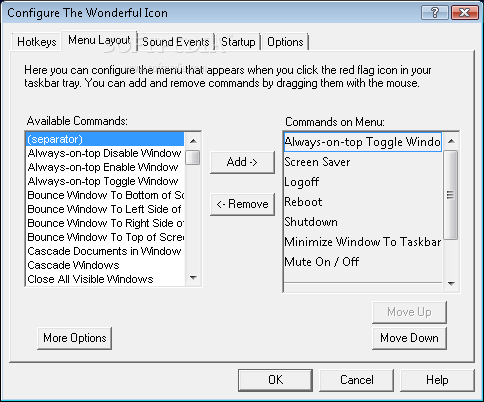Select Logoff in menu list
Viewport: 484px width, 402px height.
click(x=363, y=182)
